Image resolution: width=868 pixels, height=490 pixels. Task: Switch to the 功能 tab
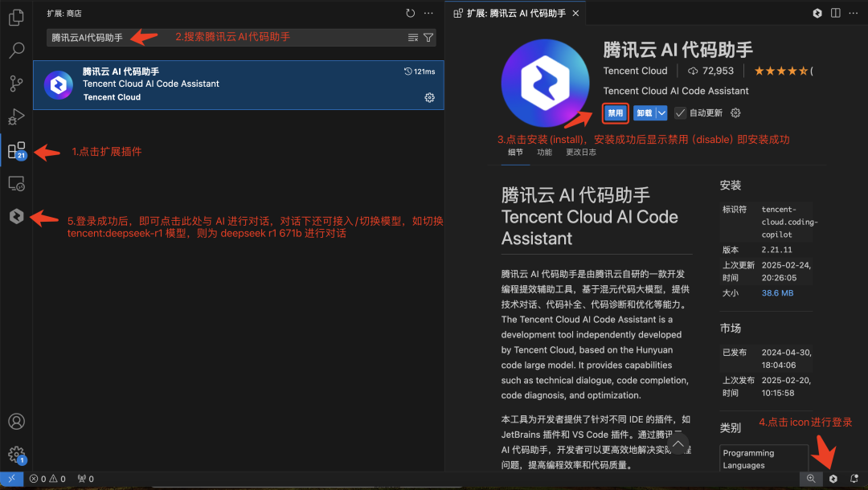pyautogui.click(x=544, y=153)
